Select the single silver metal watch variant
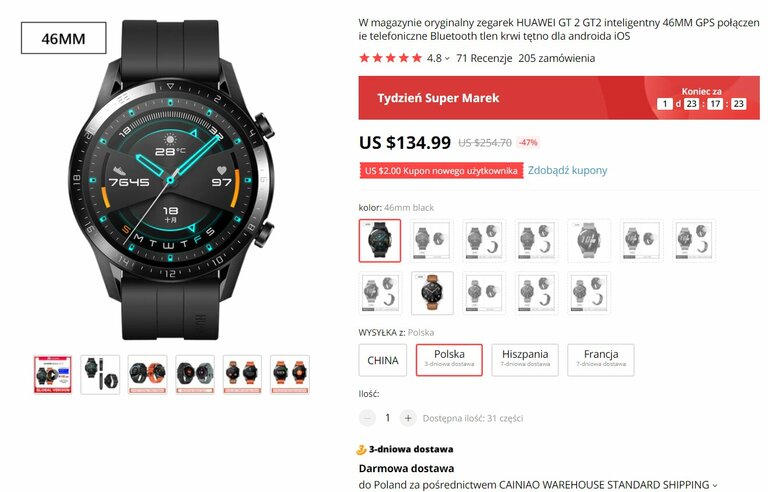 589,241
